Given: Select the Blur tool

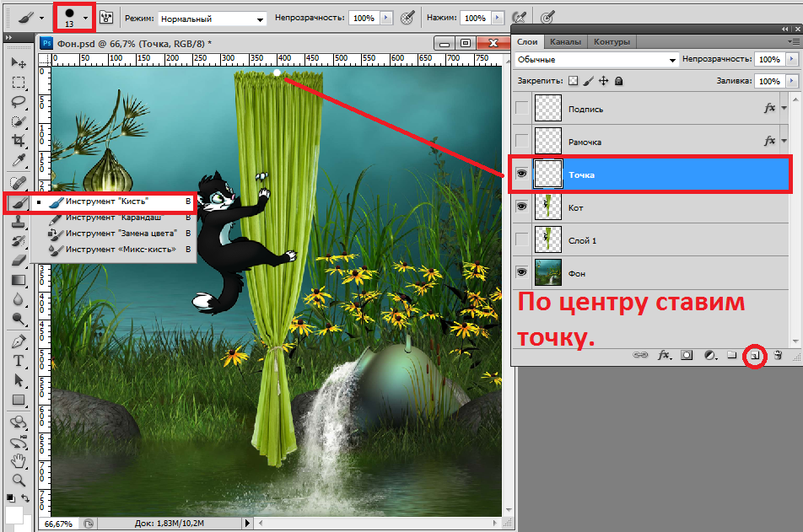Looking at the screenshot, I should [19, 299].
